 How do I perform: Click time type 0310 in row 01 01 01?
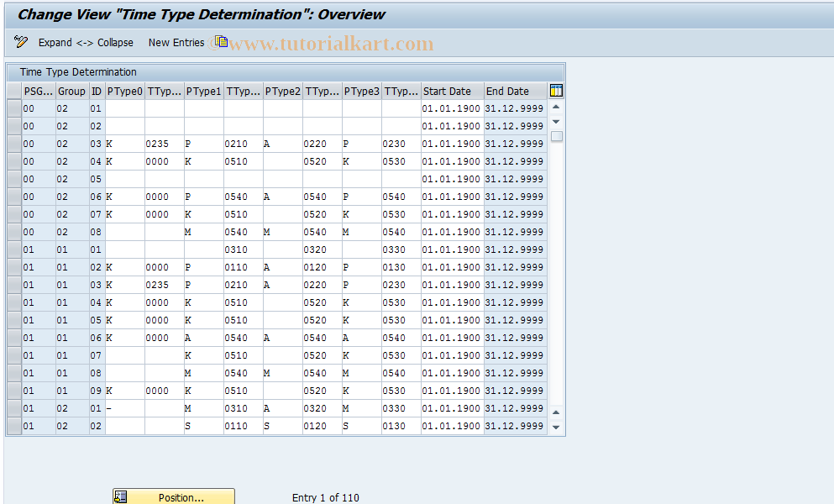coord(243,249)
